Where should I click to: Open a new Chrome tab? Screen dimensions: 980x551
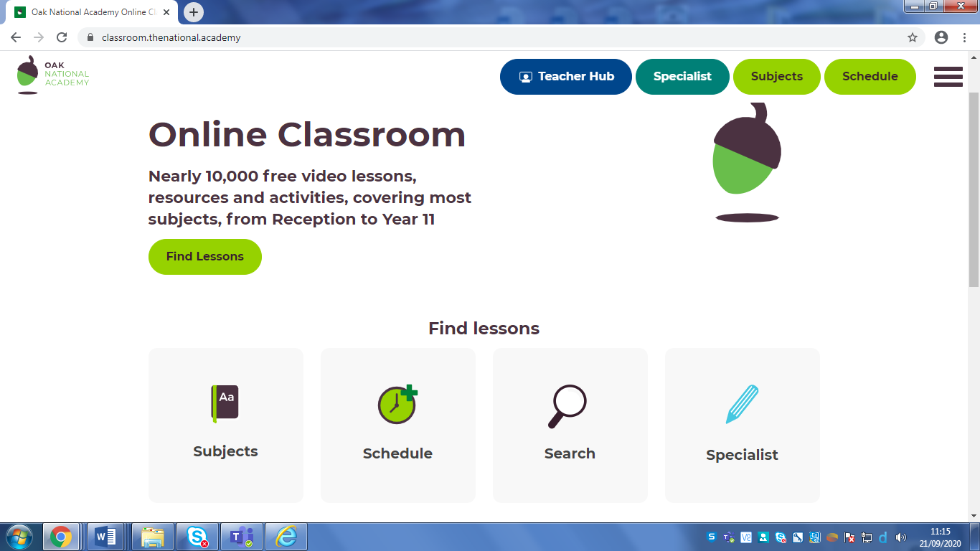pyautogui.click(x=194, y=12)
